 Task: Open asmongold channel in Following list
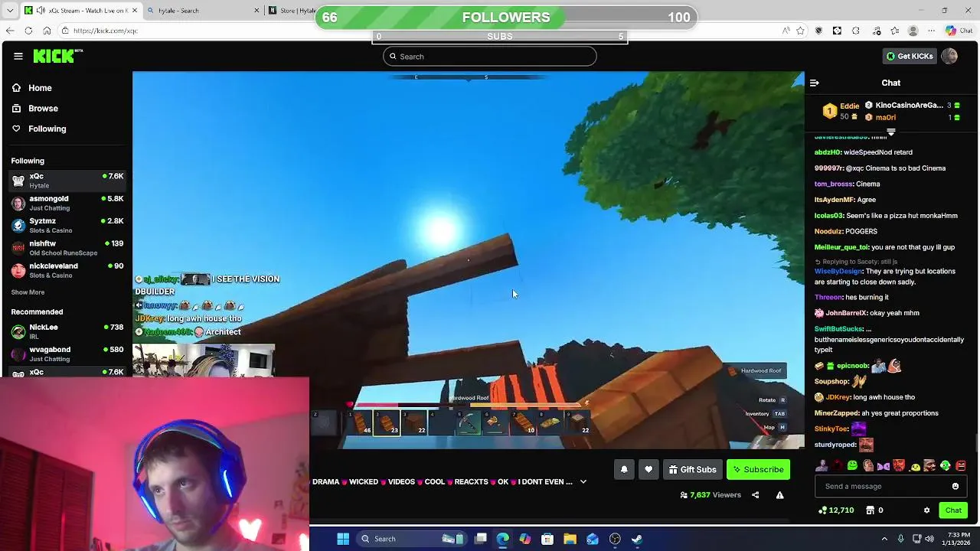click(67, 203)
